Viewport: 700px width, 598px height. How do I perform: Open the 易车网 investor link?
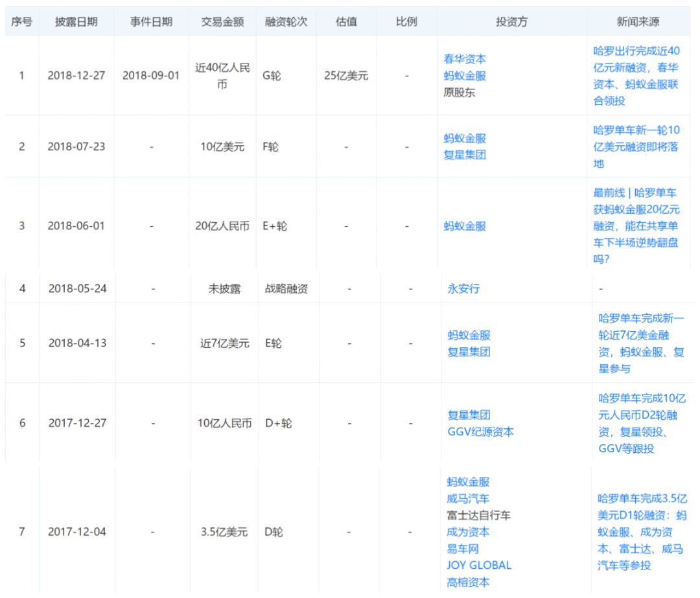click(x=463, y=549)
